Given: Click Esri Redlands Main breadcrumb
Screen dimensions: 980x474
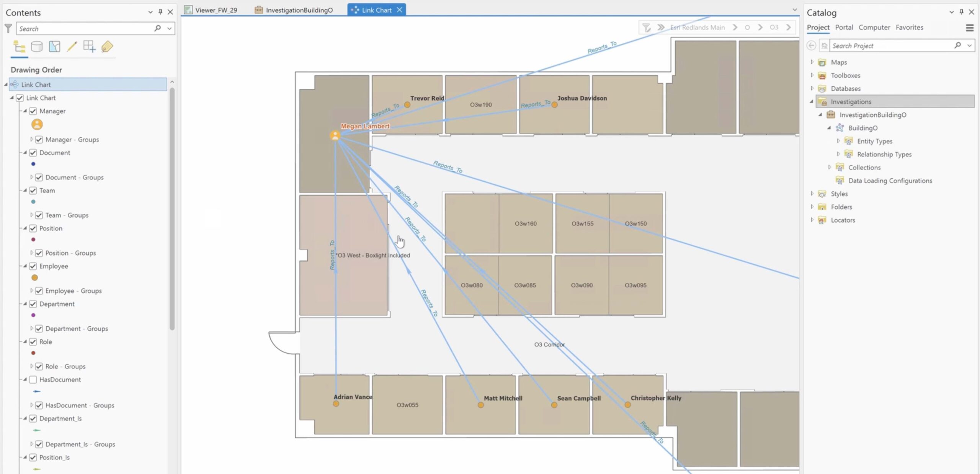Looking at the screenshot, I should (x=697, y=28).
